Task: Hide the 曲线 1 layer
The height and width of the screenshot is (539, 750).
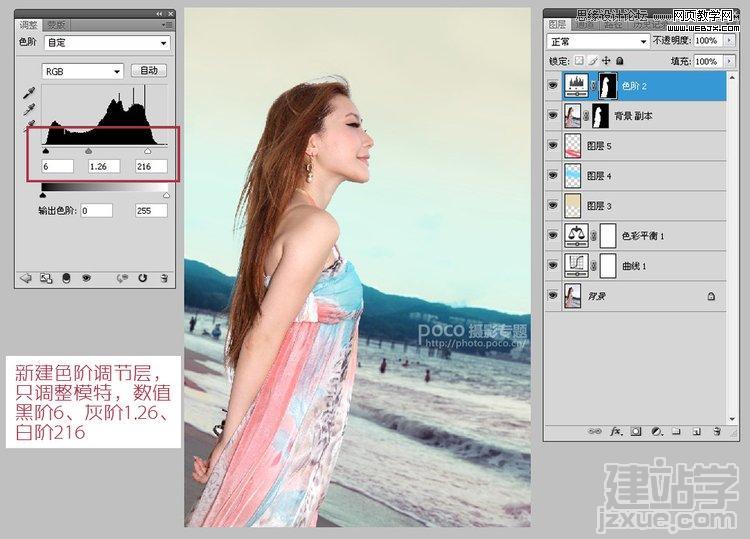Action: tap(553, 265)
